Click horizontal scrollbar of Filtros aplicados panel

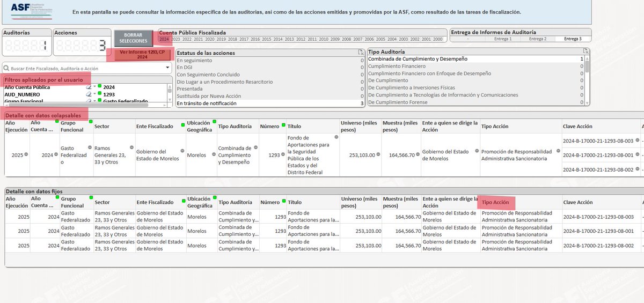(86, 105)
